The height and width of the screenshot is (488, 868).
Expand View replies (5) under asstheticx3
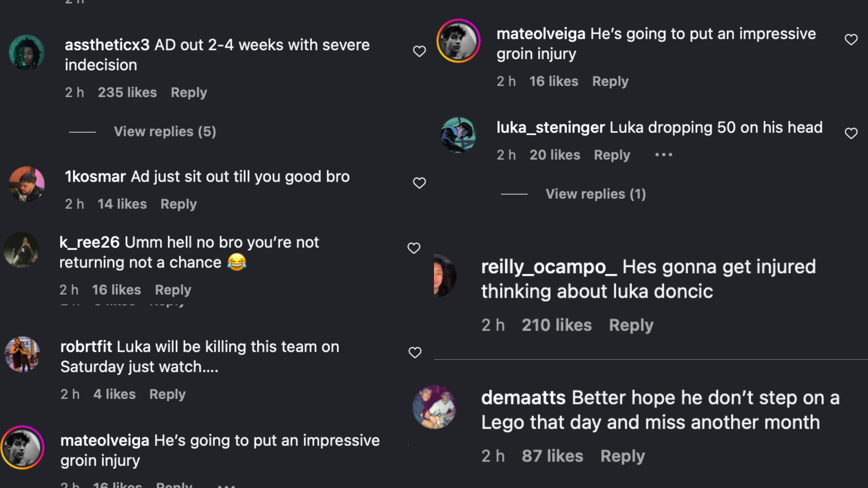click(165, 131)
